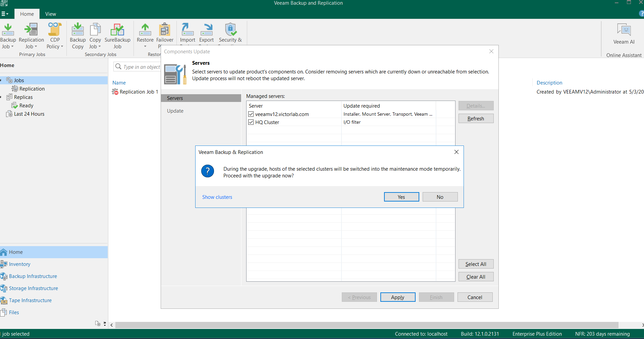
Task: Open Backup Infrastructure in navigation pane
Action: click(33, 276)
